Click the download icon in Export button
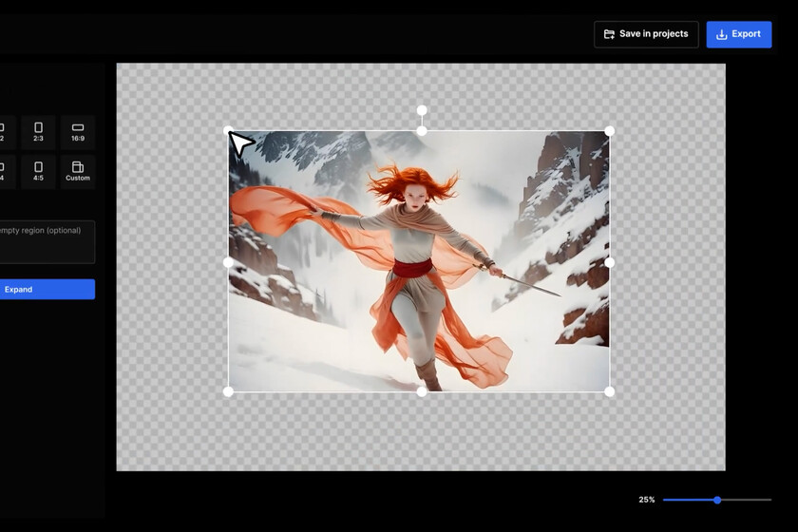The width and height of the screenshot is (798, 532). (x=722, y=34)
